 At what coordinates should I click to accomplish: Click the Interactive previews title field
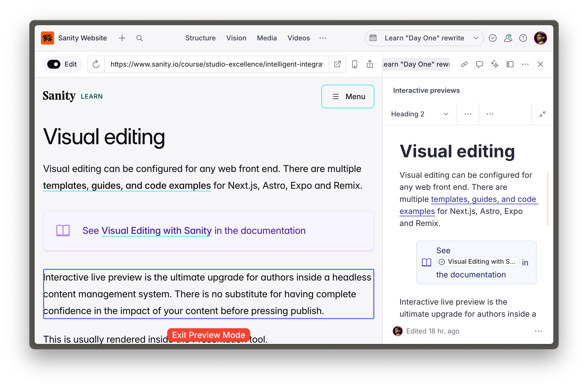point(427,90)
